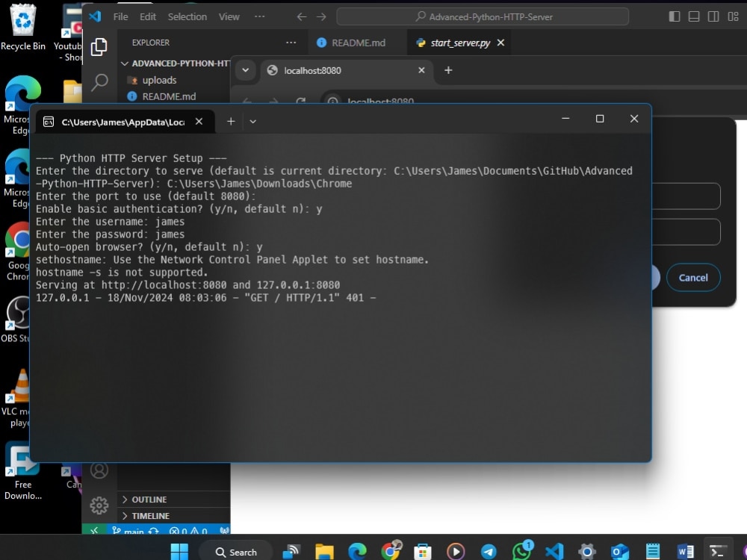Open the terminal tab dropdown chevron
Screen dimensions: 747x560
coord(252,120)
